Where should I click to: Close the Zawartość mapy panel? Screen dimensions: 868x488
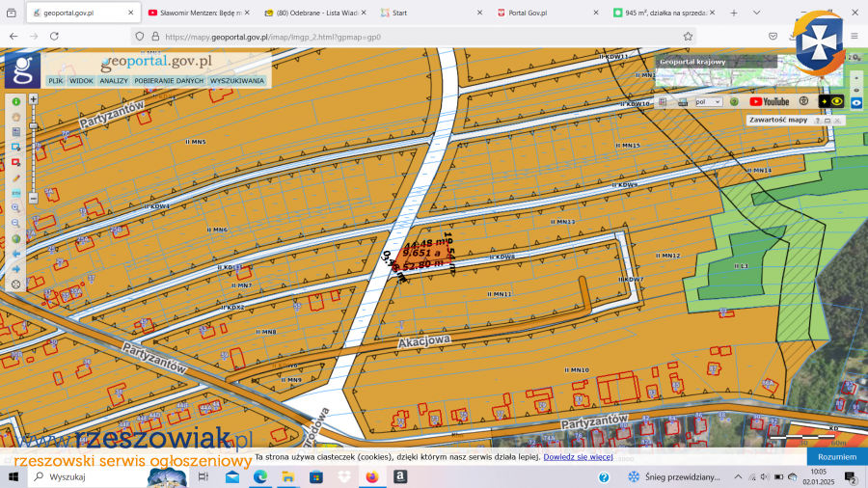tap(837, 121)
